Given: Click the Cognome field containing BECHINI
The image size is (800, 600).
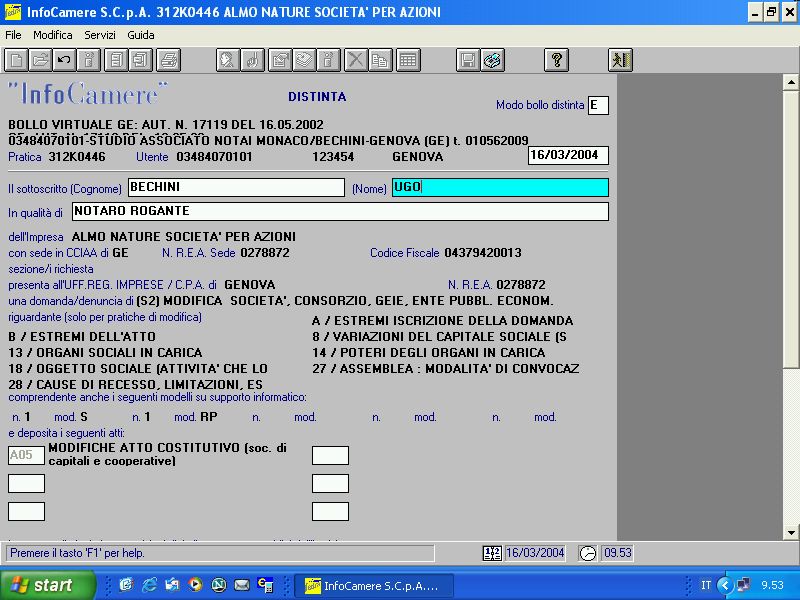Looking at the screenshot, I should pyautogui.click(x=236, y=187).
